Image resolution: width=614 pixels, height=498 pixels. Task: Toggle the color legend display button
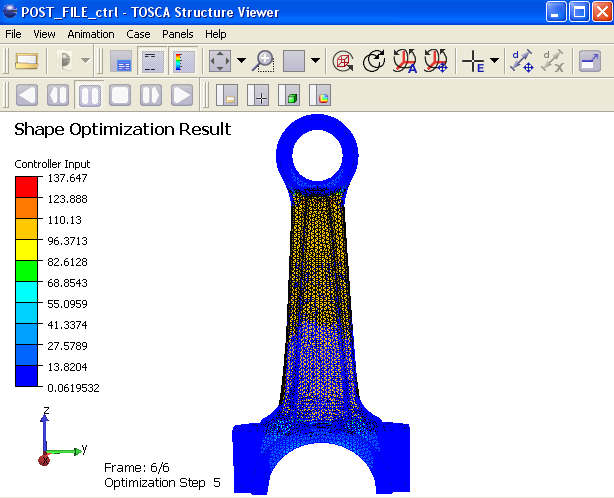(x=183, y=62)
